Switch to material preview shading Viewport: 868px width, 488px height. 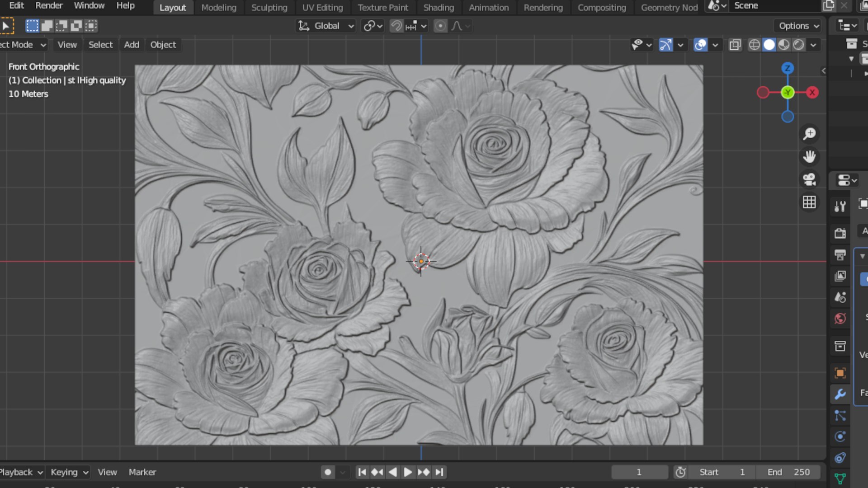pos(784,45)
